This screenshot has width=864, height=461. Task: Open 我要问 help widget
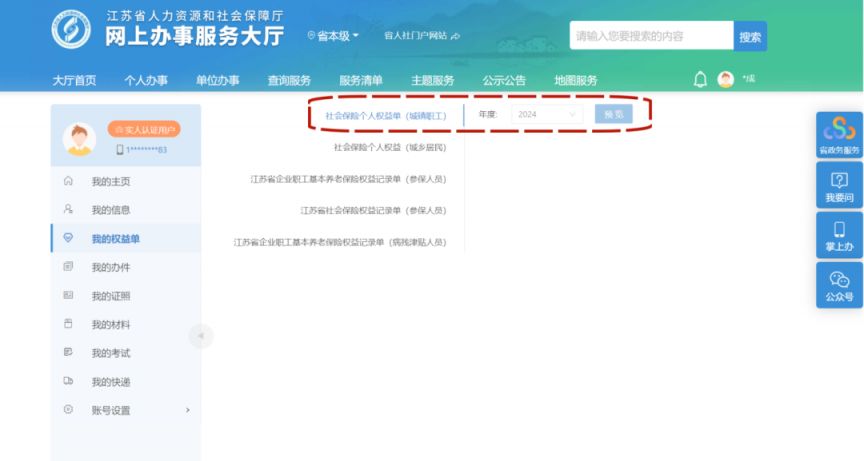839,186
